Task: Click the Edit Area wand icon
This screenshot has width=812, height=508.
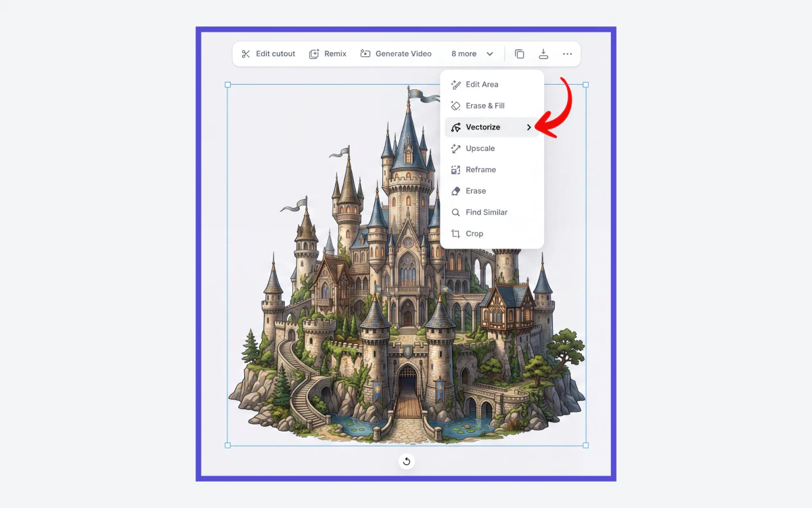Action: 456,85
